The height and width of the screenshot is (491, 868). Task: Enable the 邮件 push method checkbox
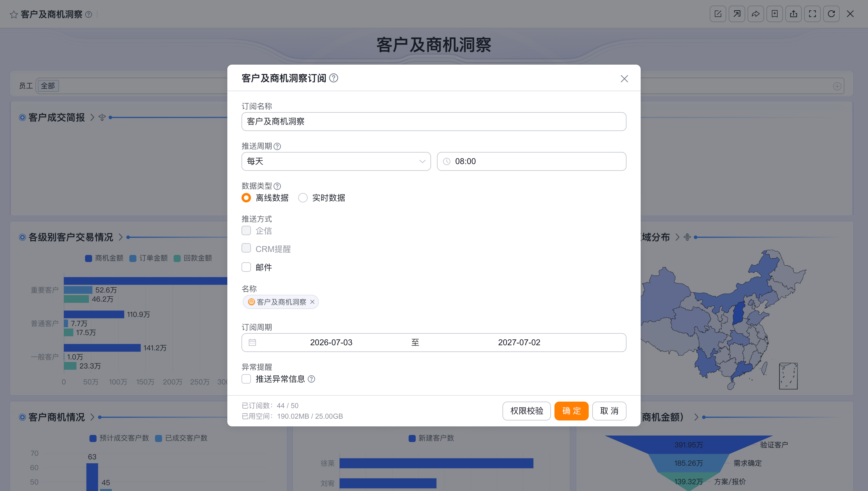click(x=246, y=267)
